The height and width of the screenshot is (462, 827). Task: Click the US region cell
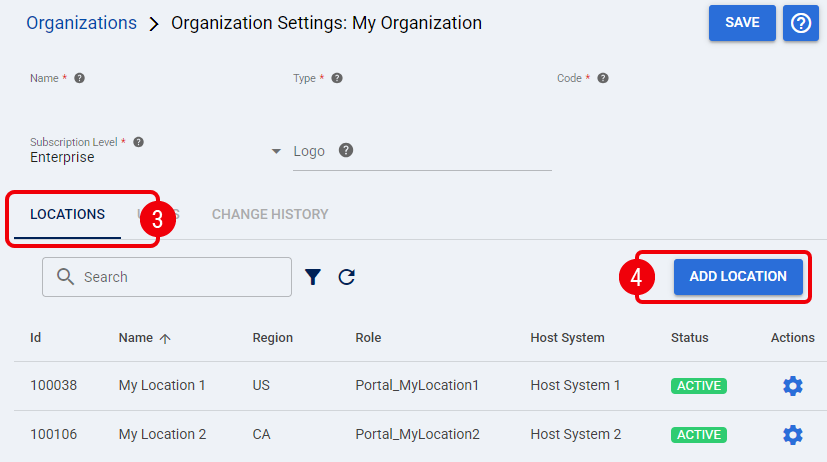[x=261, y=386]
